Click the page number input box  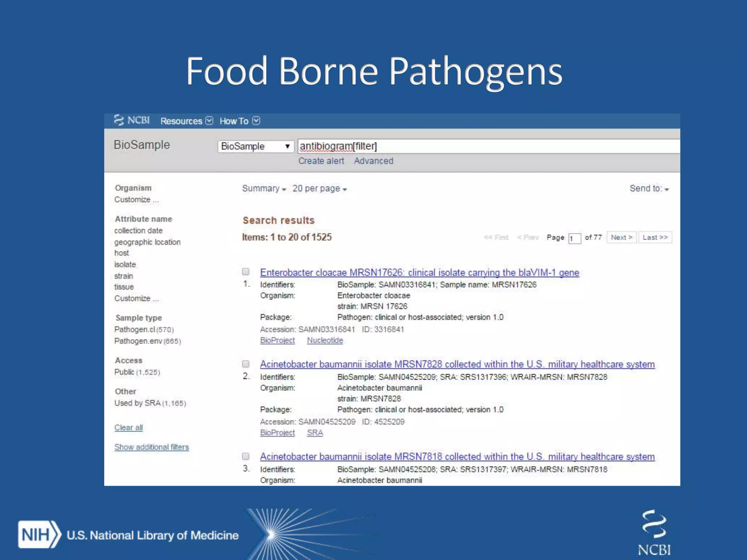pos(574,238)
